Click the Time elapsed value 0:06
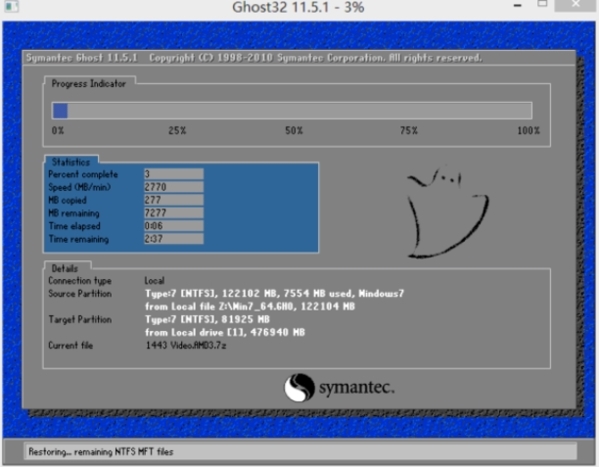Screen dimensions: 599x467 [x=174, y=226]
